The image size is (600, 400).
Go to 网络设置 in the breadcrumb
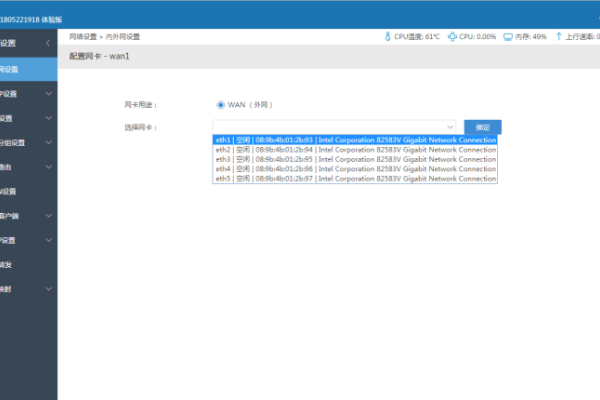point(83,37)
